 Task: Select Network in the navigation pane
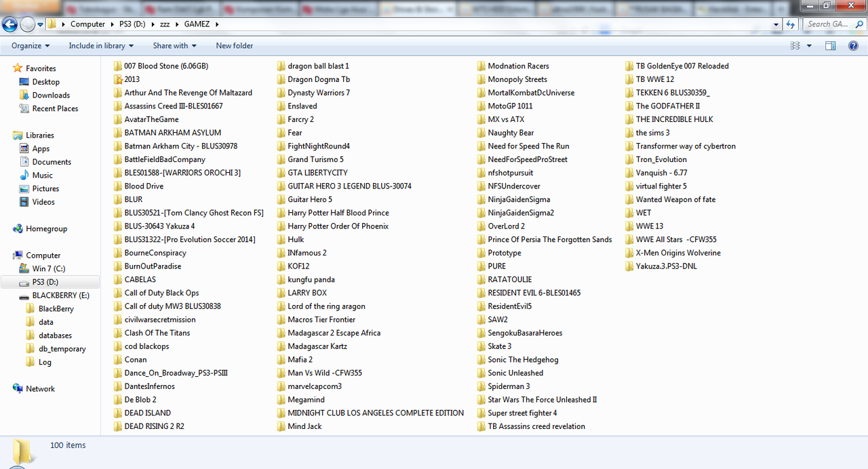(40, 389)
